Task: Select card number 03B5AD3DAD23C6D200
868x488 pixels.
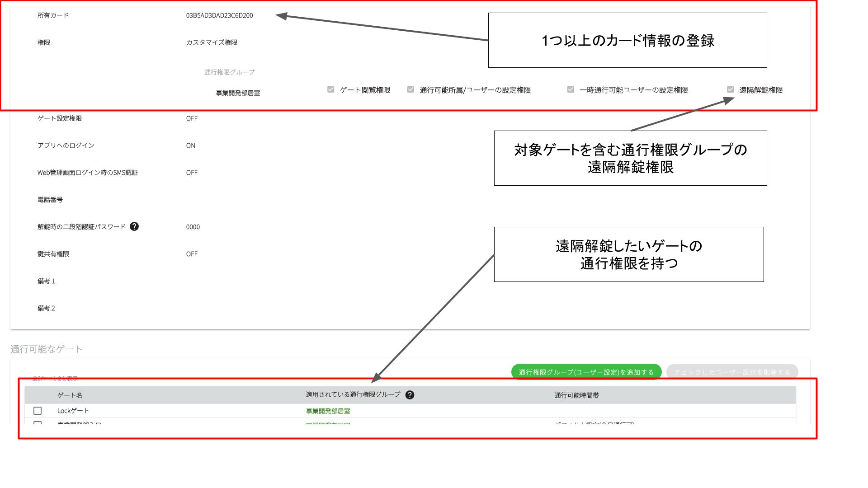Action: point(220,15)
